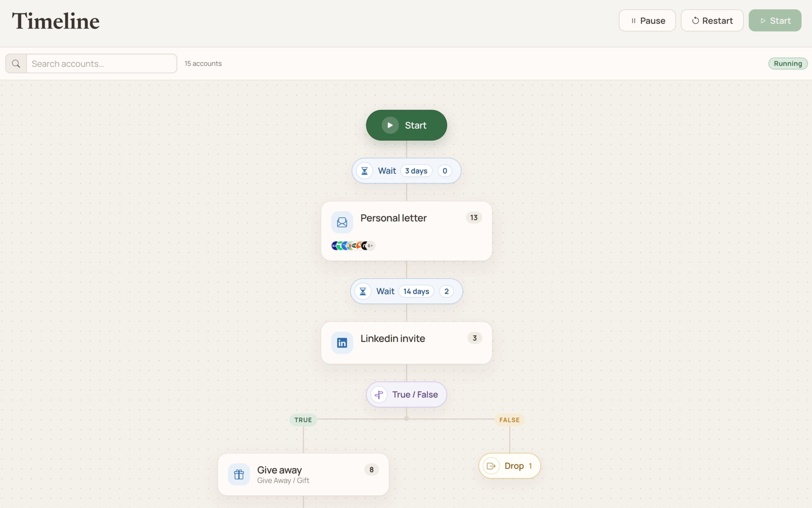Image resolution: width=812 pixels, height=508 pixels.
Task: Open the Personal letter step card
Action: click(406, 231)
